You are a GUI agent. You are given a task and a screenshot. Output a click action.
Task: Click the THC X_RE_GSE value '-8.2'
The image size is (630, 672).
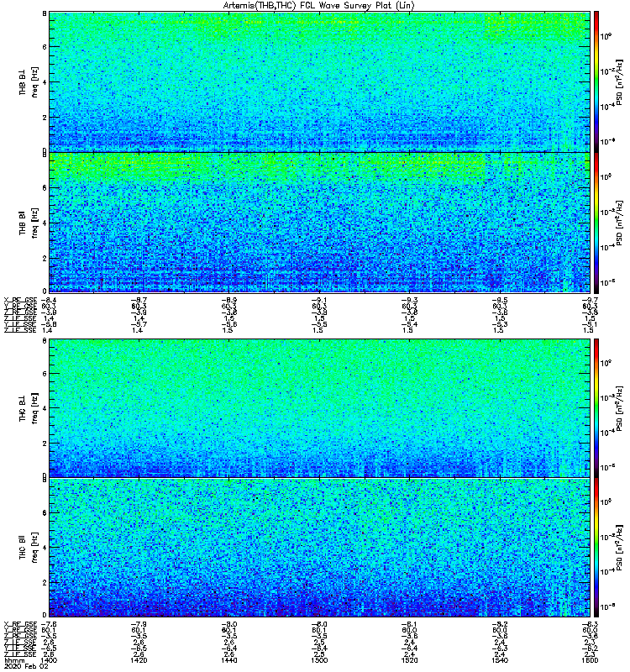(499, 624)
